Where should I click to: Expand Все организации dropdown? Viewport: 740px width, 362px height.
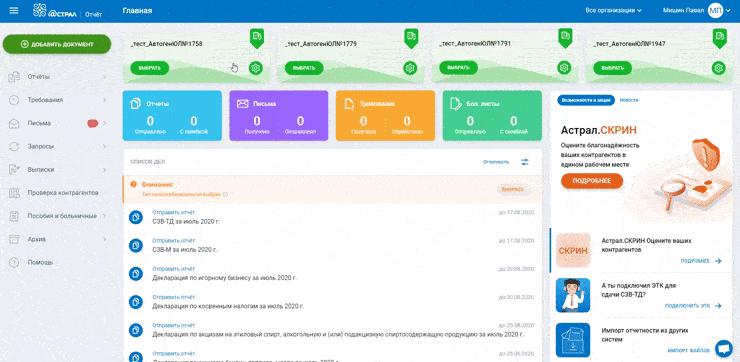click(614, 10)
